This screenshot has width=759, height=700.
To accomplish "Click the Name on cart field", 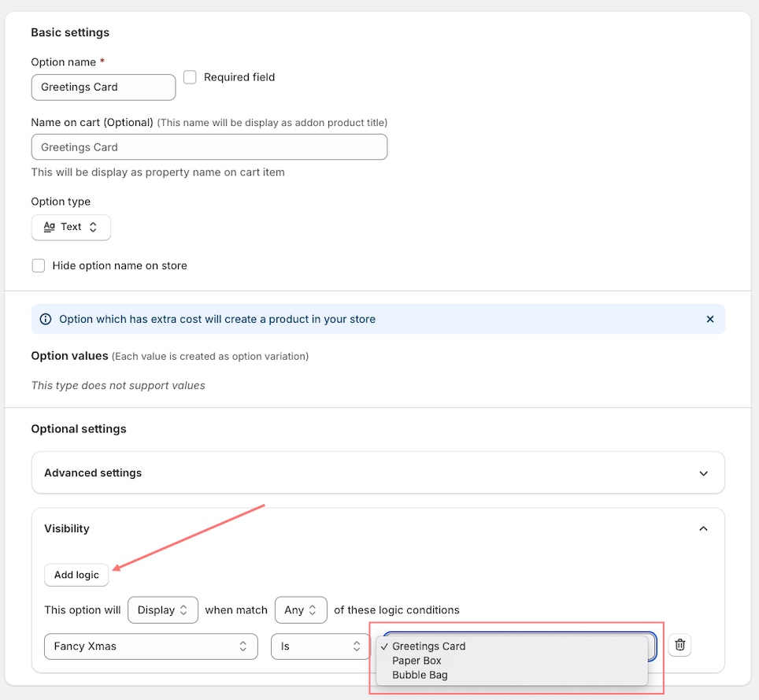I will tap(209, 147).
